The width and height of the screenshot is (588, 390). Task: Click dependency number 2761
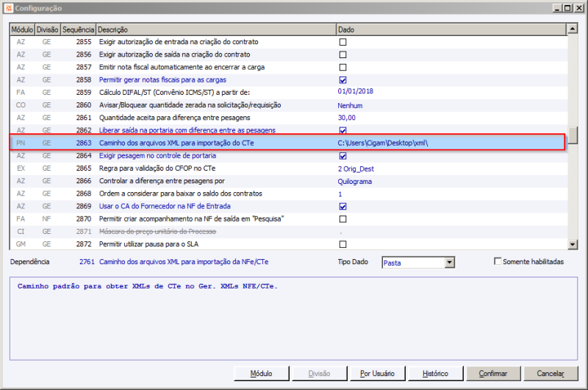(87, 262)
